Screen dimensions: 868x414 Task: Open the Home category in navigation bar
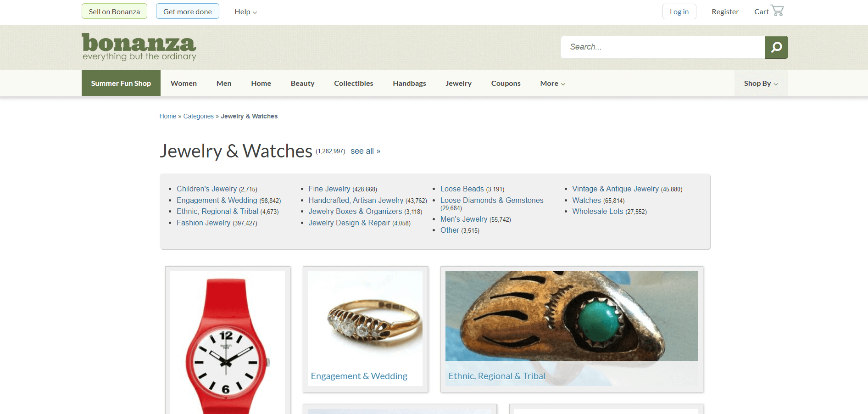coord(261,84)
